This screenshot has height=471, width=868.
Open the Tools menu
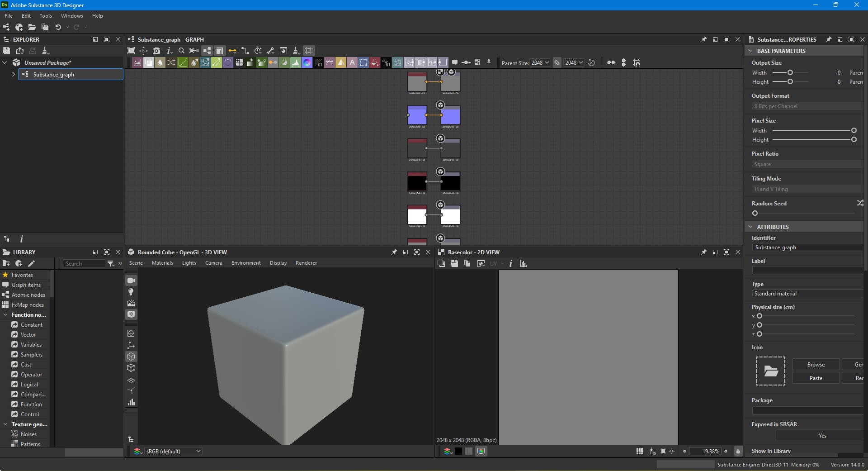click(x=46, y=16)
